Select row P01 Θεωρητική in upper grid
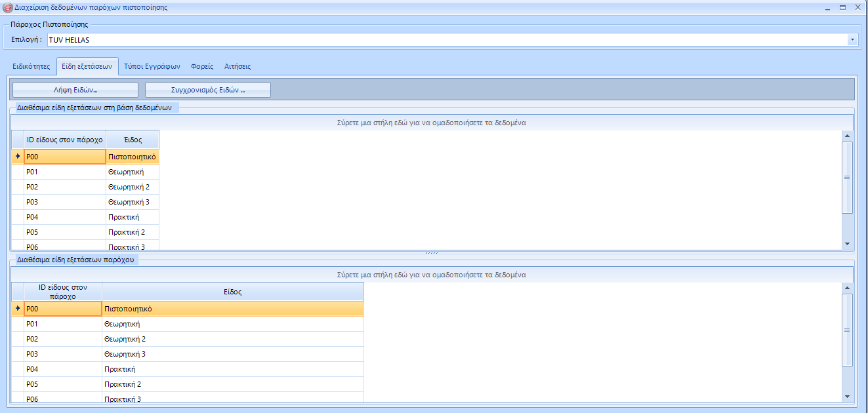Image resolution: width=868 pixels, height=413 pixels. 65,172
